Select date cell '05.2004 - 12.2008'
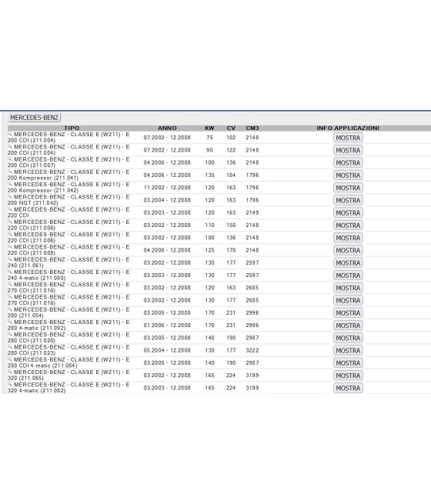 (x=167, y=350)
